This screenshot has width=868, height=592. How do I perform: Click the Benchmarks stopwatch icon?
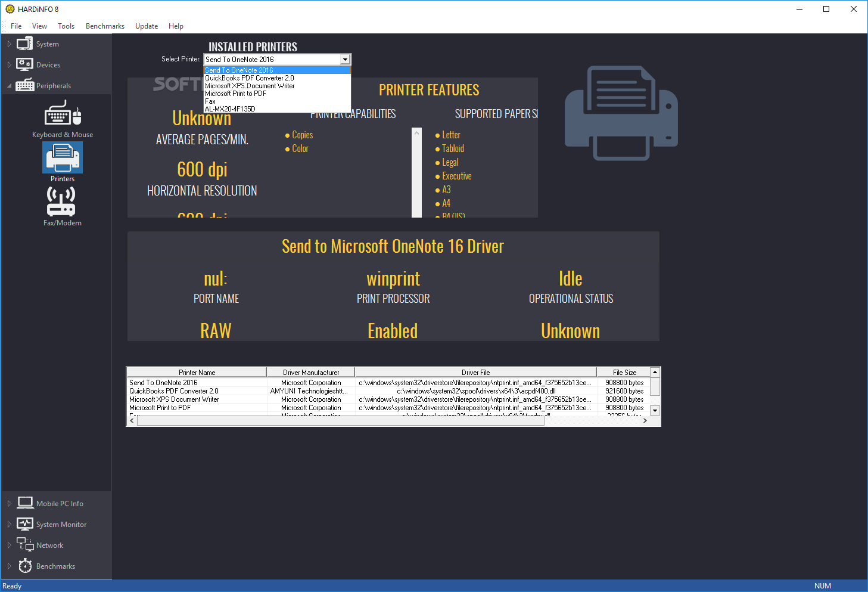point(25,566)
